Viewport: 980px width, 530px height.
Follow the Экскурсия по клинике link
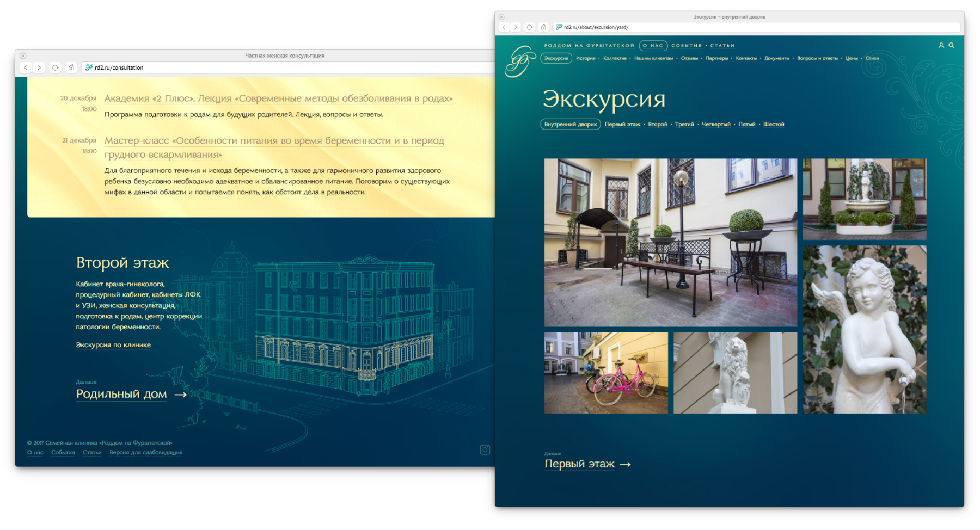point(113,345)
